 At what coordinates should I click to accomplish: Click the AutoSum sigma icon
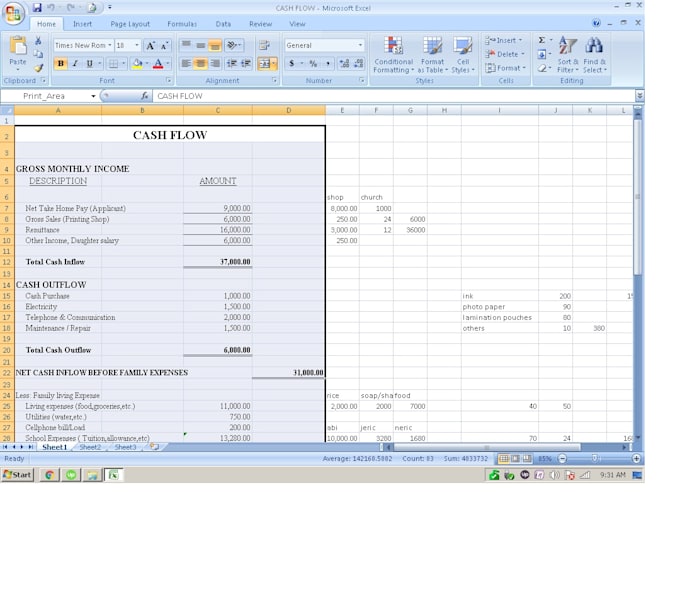click(542, 40)
